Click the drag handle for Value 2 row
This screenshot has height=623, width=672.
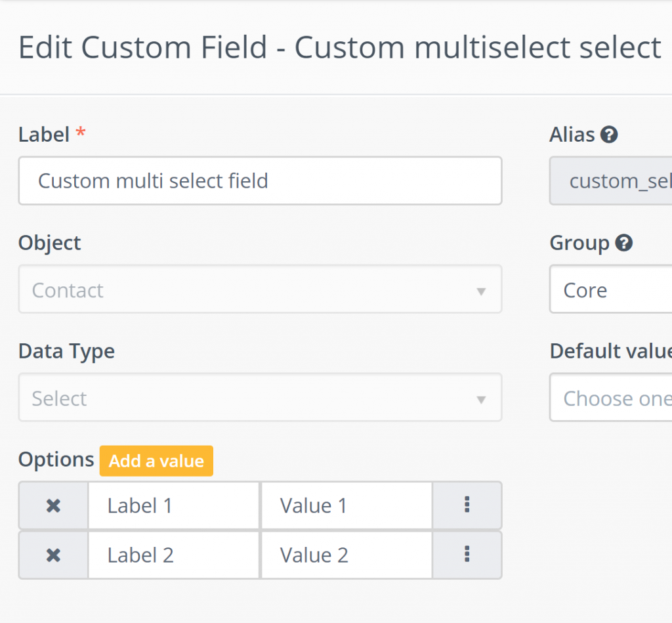point(467,555)
